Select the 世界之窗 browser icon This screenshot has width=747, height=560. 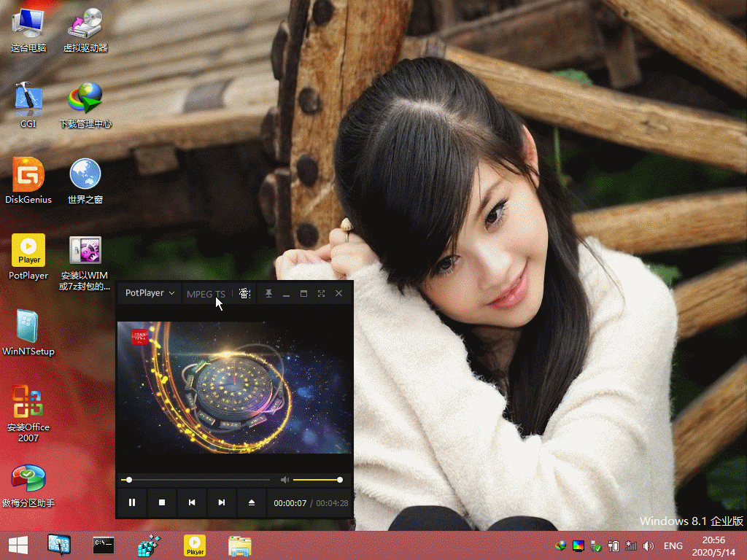click(85, 175)
